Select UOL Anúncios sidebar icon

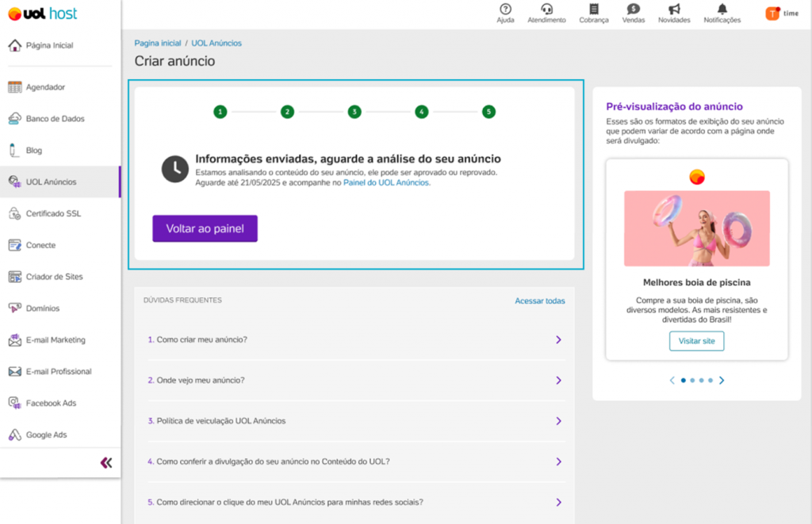tap(14, 182)
